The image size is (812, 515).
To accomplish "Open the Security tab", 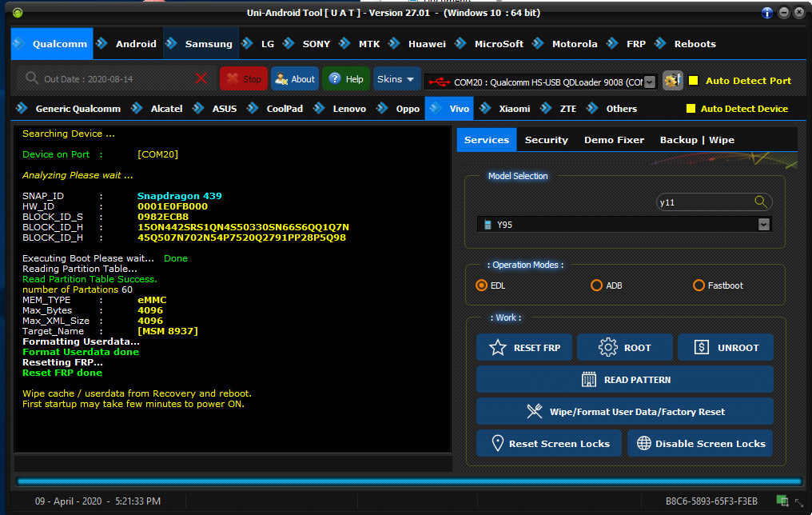I will (x=546, y=140).
